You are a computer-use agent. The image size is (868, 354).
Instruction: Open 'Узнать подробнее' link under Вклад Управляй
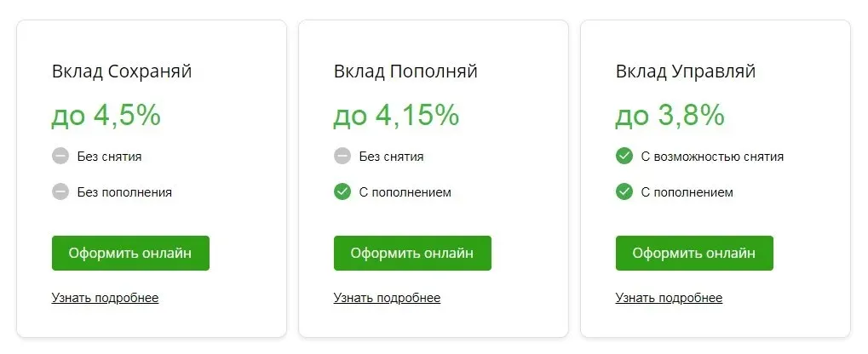[x=669, y=298]
